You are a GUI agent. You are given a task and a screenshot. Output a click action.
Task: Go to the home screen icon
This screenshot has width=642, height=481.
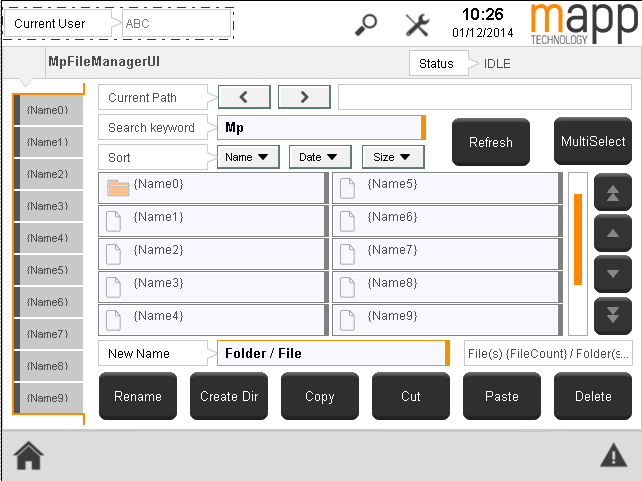coord(28,455)
